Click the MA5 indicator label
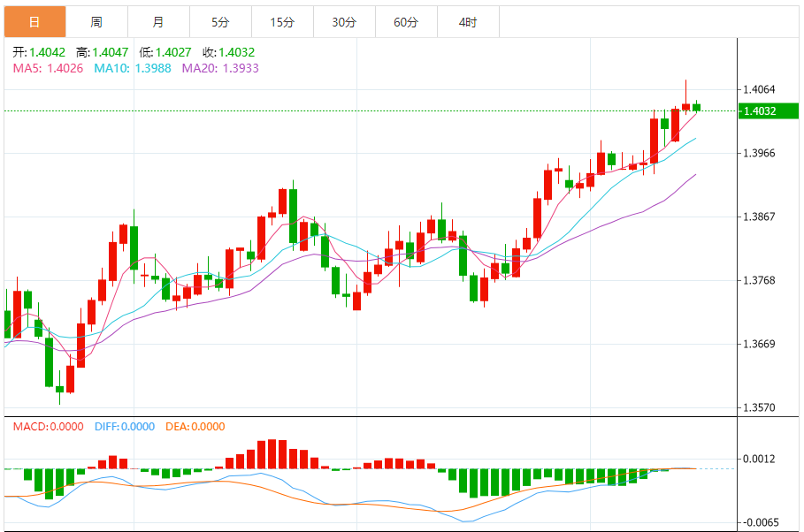Viewport: 804px width, 532px height. (x=47, y=67)
